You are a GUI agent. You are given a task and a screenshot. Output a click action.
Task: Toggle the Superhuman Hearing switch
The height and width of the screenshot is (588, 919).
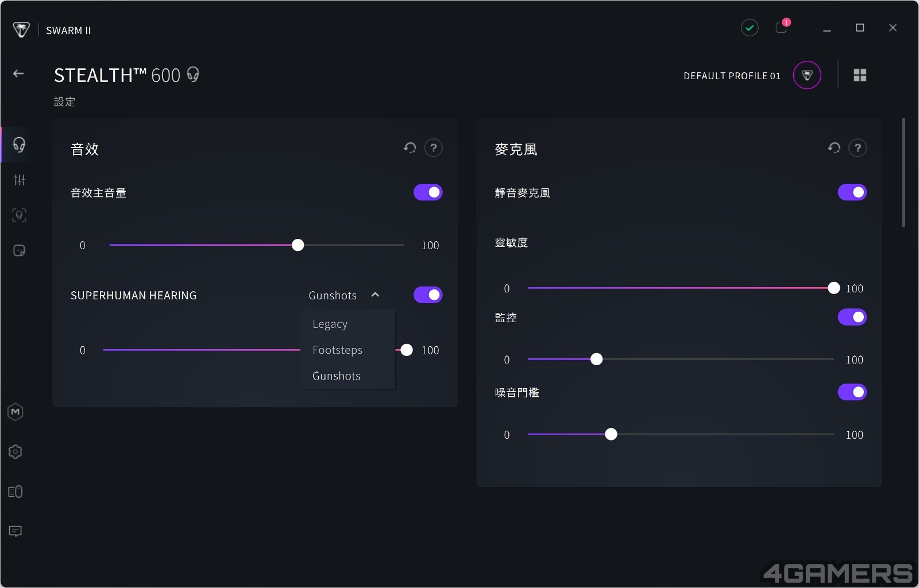428,295
